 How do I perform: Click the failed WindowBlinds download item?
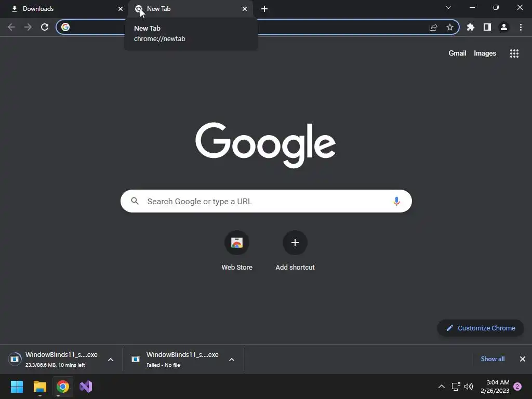tap(176, 360)
